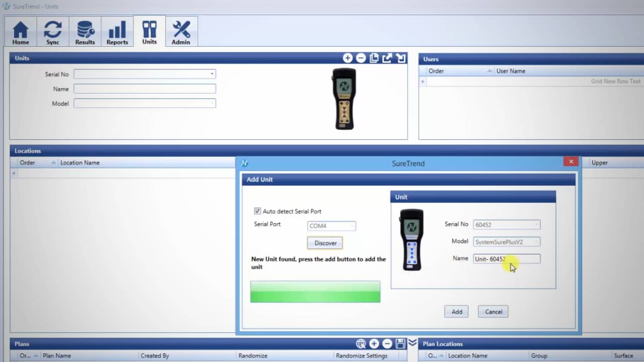Click the new row marker in Locations grid
The height and width of the screenshot is (362, 644).
click(14, 173)
